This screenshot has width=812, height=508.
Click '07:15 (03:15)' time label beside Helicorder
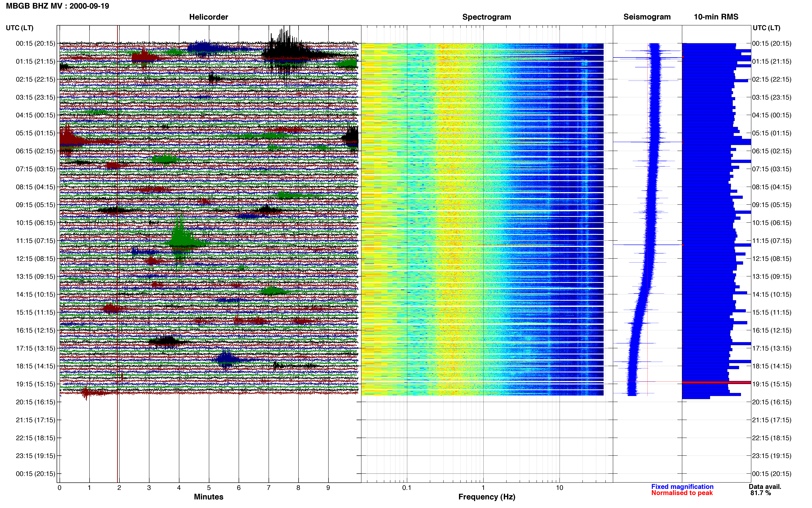click(36, 169)
